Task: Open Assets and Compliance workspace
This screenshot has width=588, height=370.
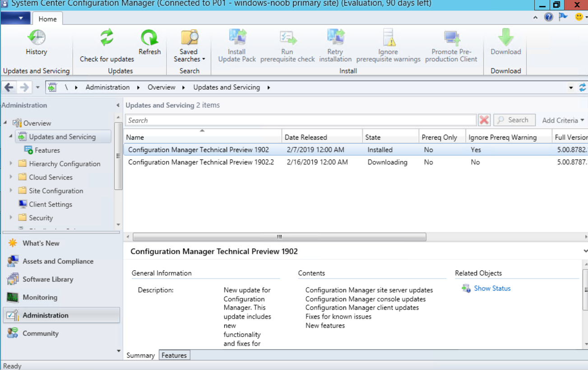Action: coord(61,261)
